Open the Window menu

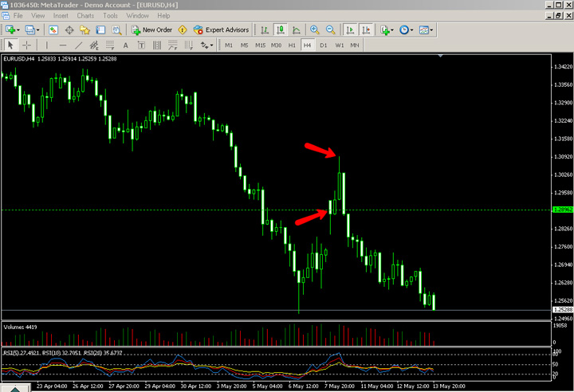(x=137, y=16)
